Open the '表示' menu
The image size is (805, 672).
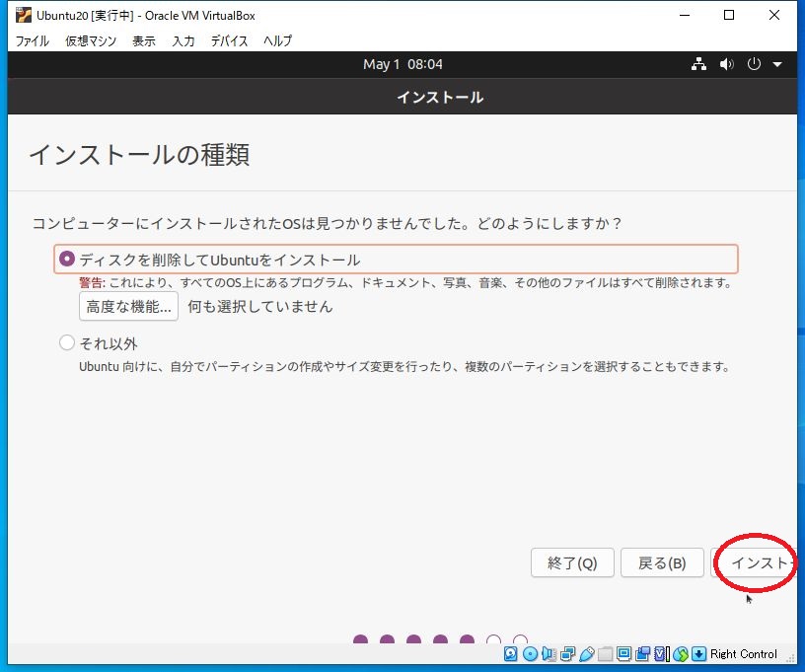click(144, 40)
